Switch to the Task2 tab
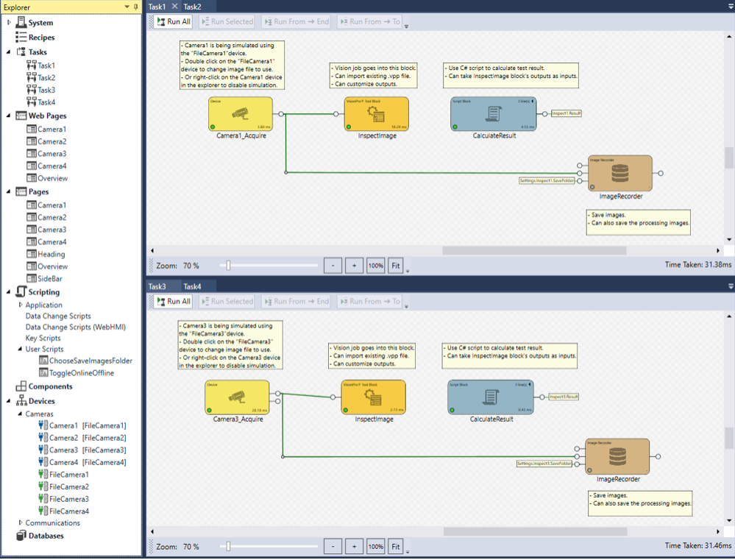The width and height of the screenshot is (735, 560). 192,7
